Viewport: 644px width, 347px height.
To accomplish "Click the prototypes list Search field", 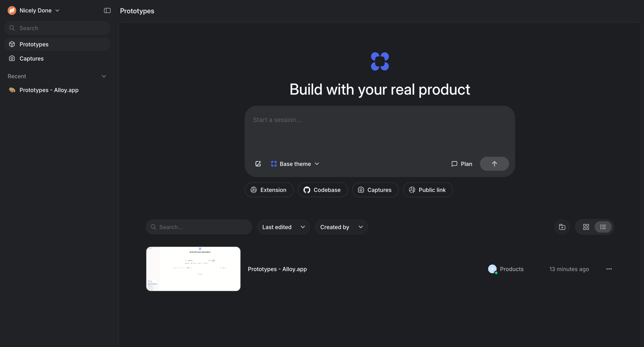I will [199, 227].
